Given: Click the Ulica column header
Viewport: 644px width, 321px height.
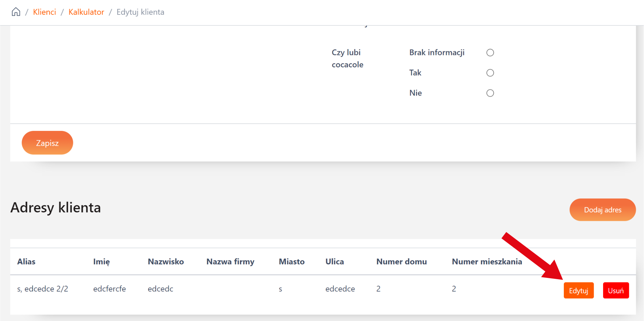Looking at the screenshot, I should coord(335,262).
